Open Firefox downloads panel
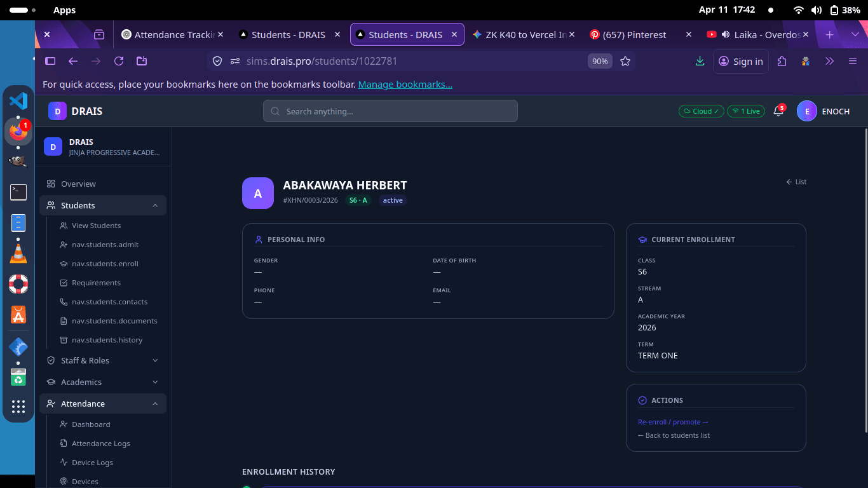868x488 pixels. point(700,61)
